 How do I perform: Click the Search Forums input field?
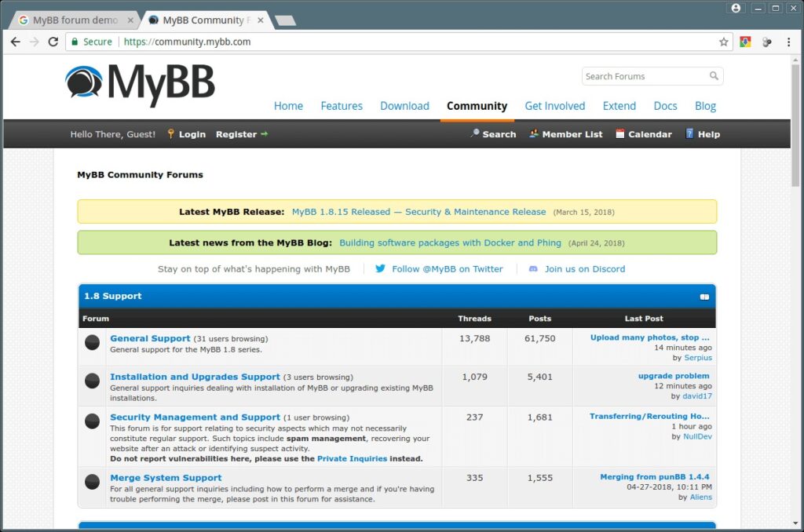coord(644,75)
